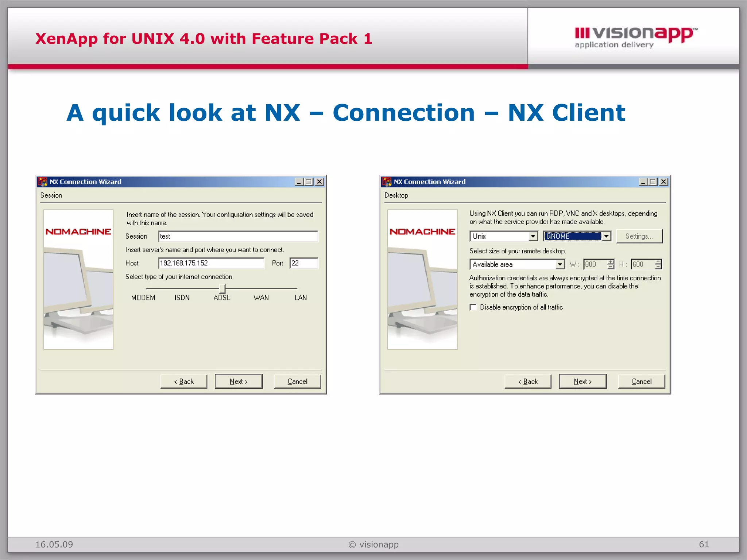Screen dimensions: 747x560
Task: Click the 'Session' heading in left wizard
Action: [x=51, y=195]
